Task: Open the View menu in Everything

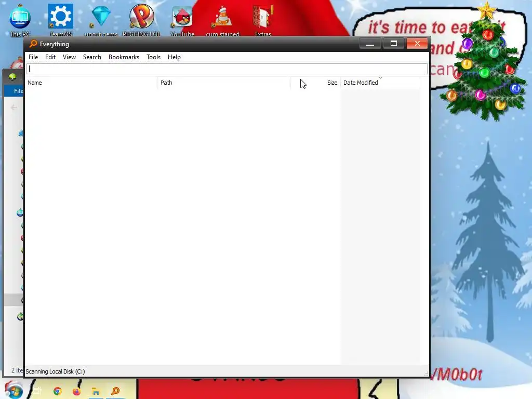Action: pos(69,57)
